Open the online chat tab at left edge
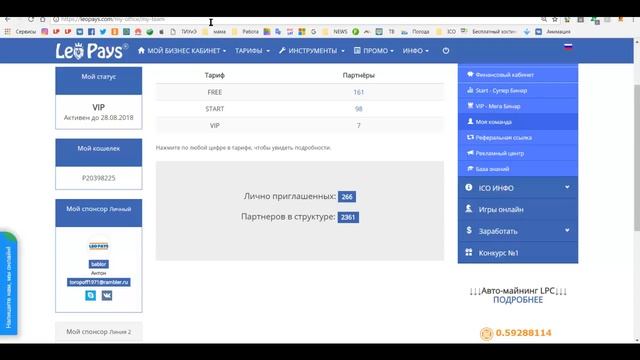 click(9, 284)
